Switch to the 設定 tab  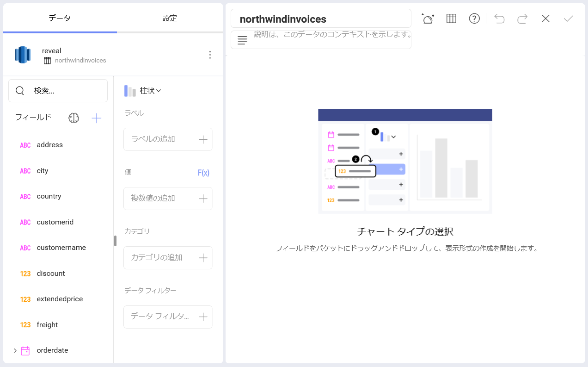pos(170,19)
